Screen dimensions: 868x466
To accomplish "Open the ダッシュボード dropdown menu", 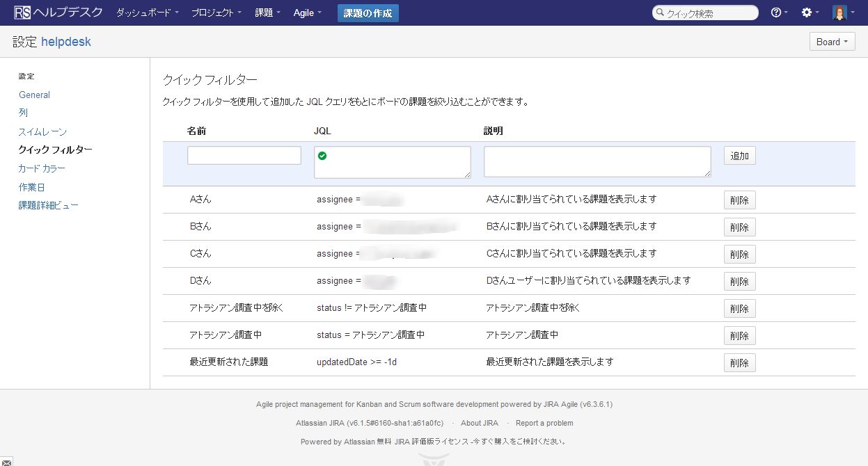I will [x=147, y=13].
